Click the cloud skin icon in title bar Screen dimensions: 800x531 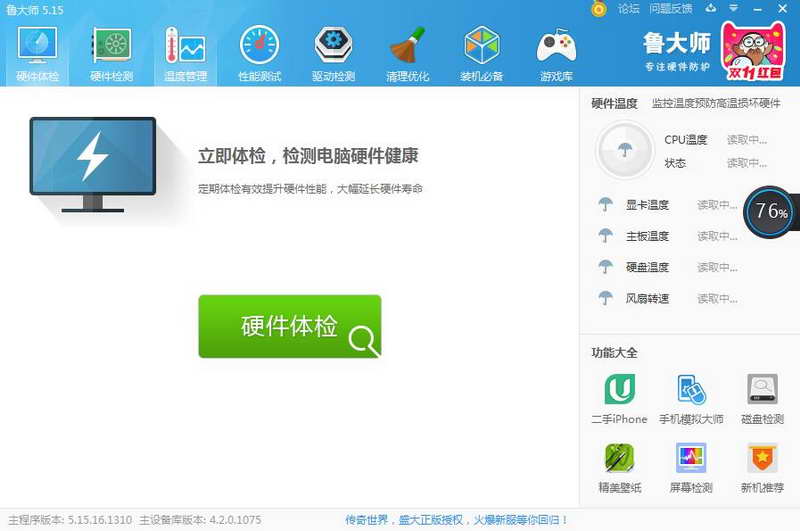(x=711, y=8)
